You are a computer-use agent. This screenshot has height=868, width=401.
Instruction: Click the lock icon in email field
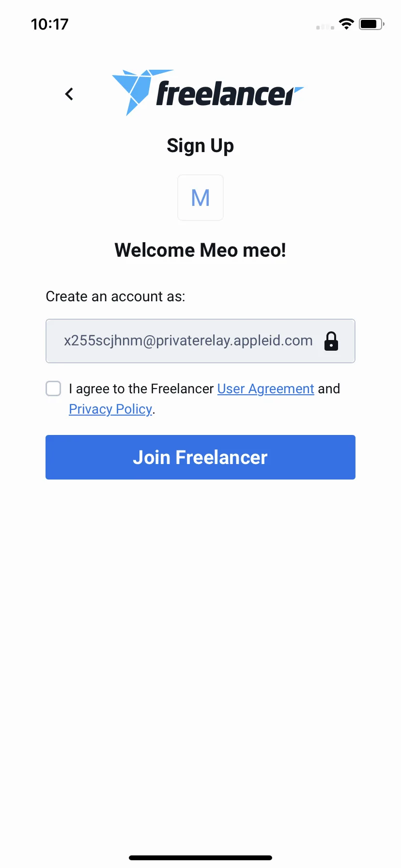(x=331, y=341)
